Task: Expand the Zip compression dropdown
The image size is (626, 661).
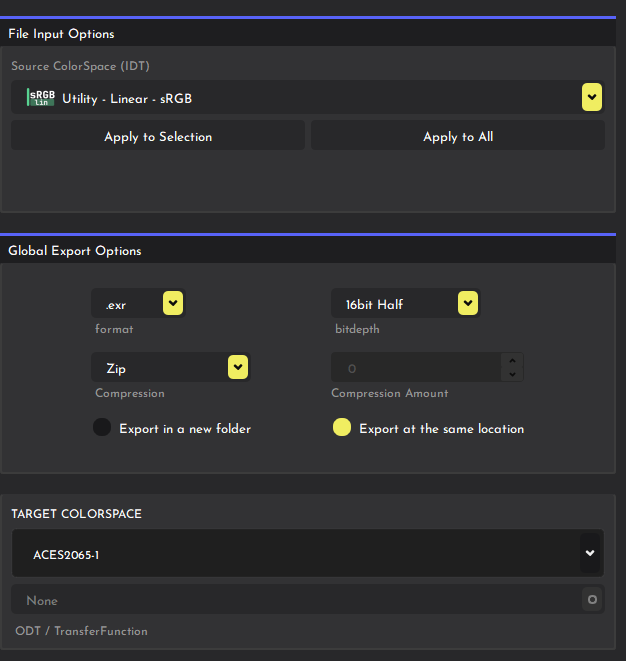Action: click(237, 368)
